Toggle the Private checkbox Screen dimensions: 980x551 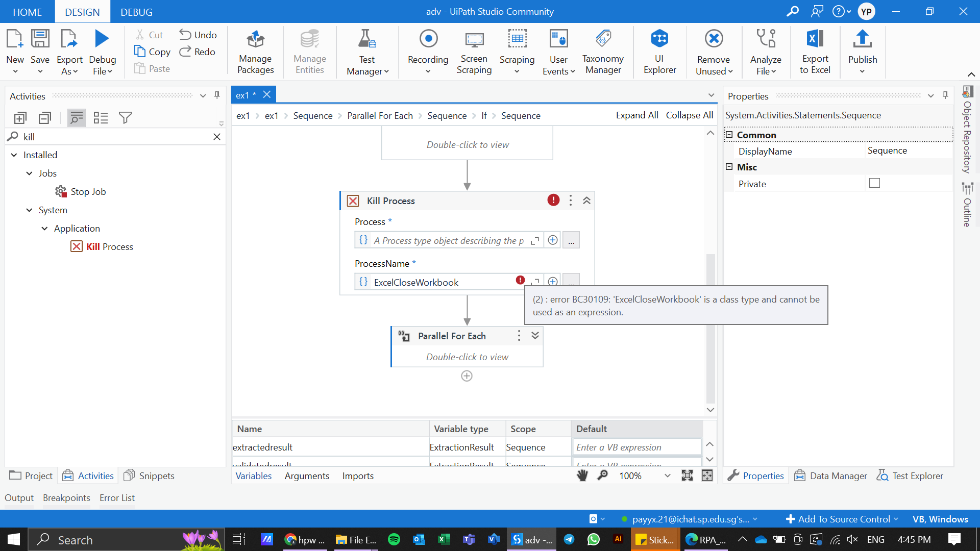[x=874, y=183]
